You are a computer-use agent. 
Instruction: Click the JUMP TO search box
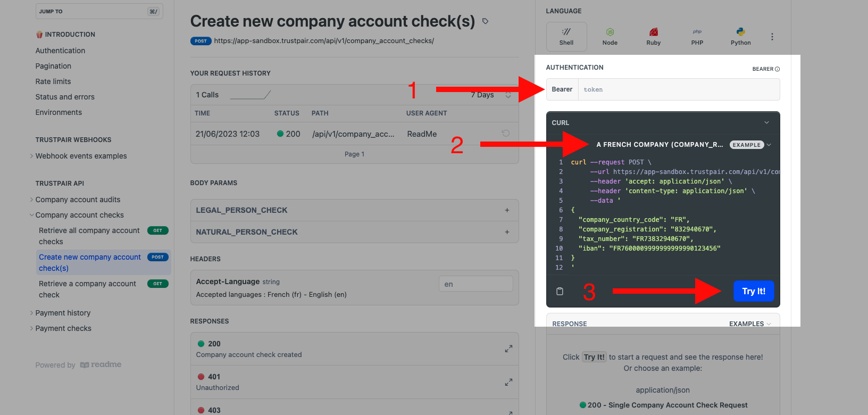(x=99, y=11)
